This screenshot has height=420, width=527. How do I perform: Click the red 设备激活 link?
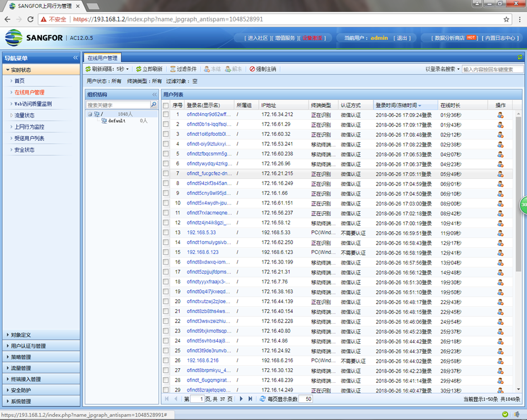[x=312, y=38]
